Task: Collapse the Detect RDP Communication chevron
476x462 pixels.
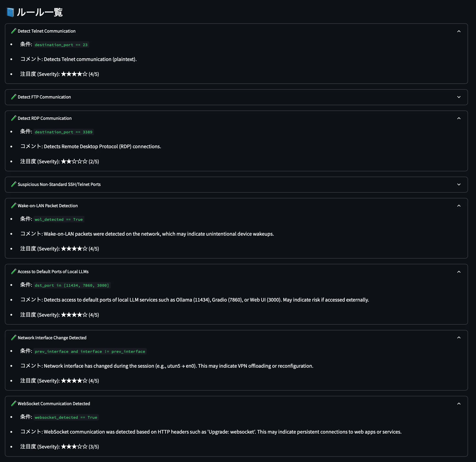Action: [459, 118]
